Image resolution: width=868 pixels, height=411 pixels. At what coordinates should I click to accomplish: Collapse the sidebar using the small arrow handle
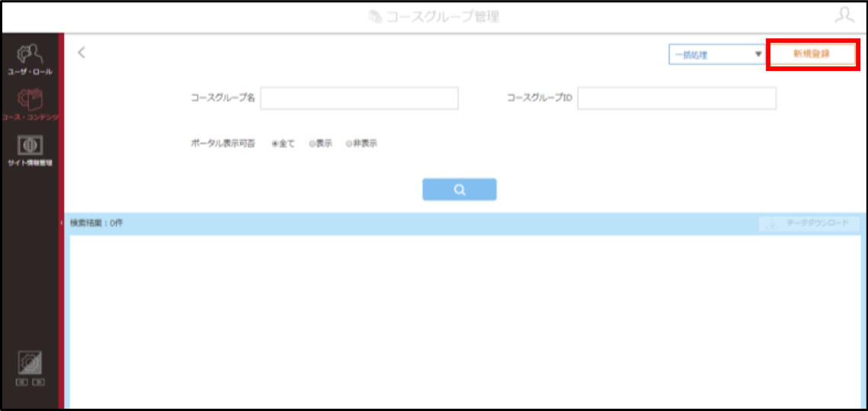(x=62, y=223)
